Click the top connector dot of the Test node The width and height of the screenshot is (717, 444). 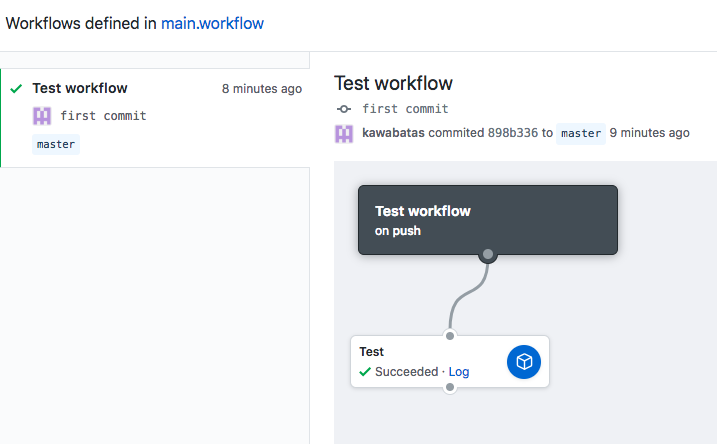450,336
